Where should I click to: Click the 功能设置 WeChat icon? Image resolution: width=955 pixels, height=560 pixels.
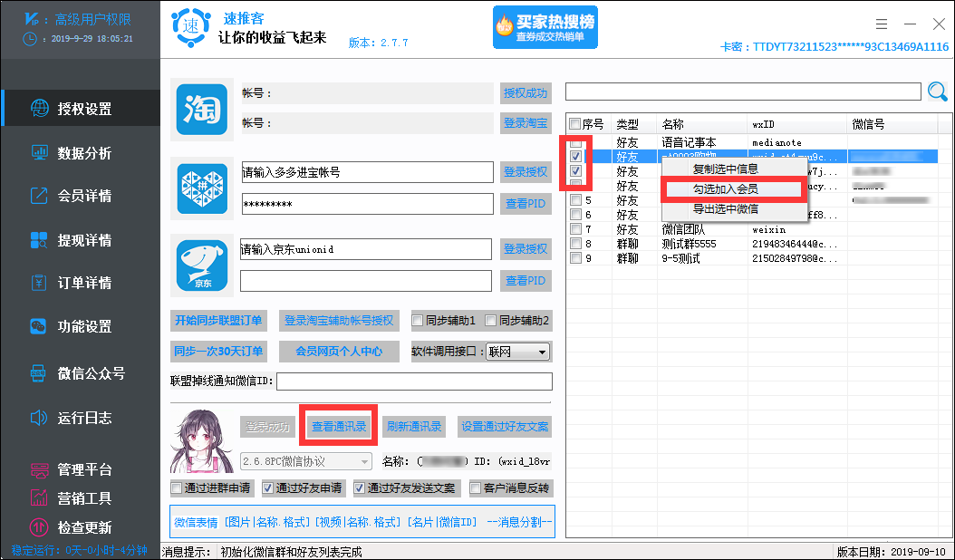click(38, 326)
